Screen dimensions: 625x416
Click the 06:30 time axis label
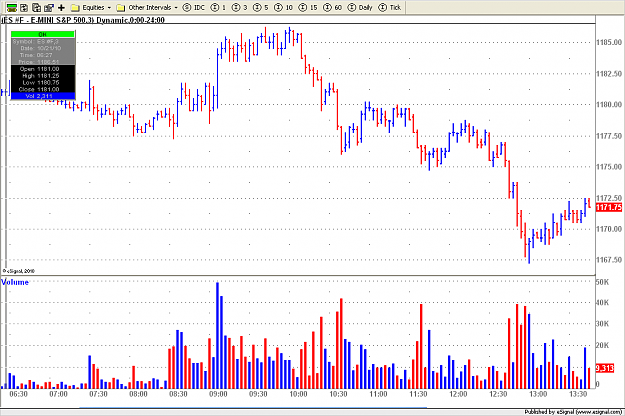pos(18,394)
